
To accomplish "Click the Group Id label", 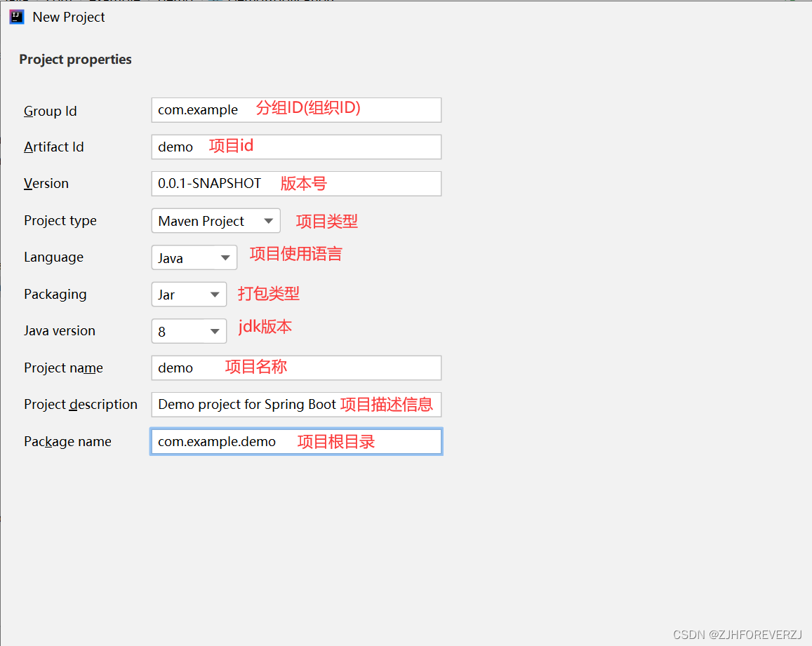I will pos(51,112).
